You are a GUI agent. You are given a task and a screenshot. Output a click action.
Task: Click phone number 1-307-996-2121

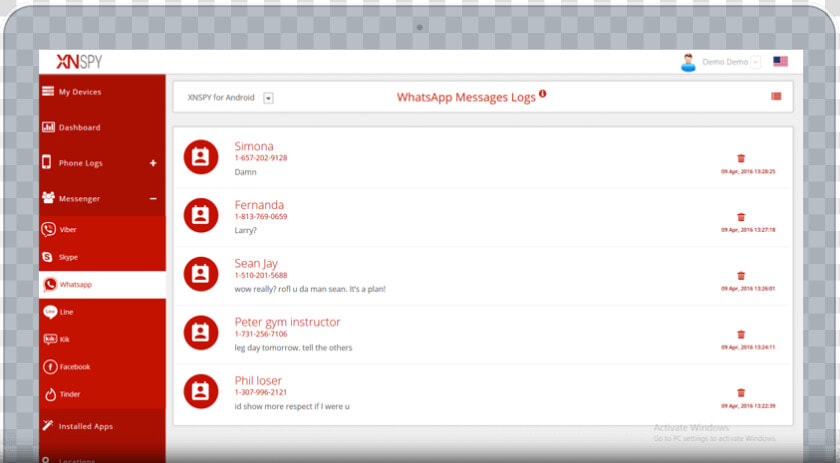tap(261, 392)
